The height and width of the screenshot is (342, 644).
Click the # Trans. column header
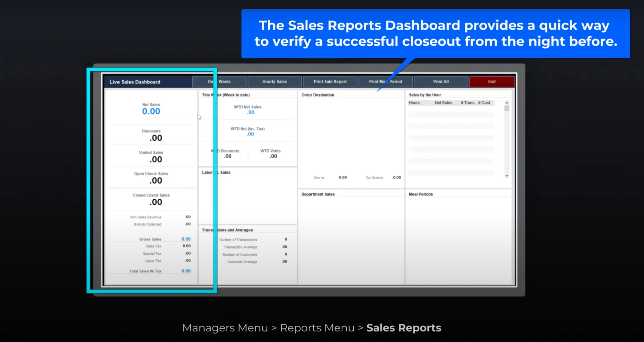468,103
